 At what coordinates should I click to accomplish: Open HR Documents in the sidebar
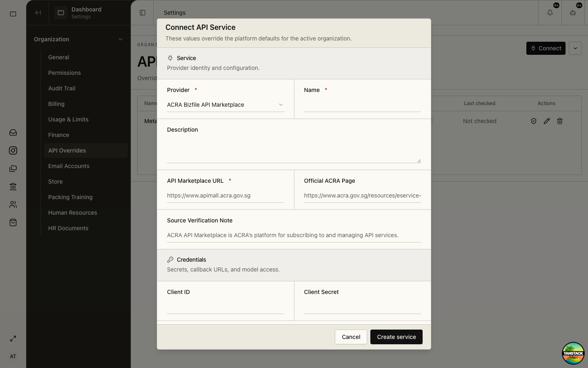[86, 228]
